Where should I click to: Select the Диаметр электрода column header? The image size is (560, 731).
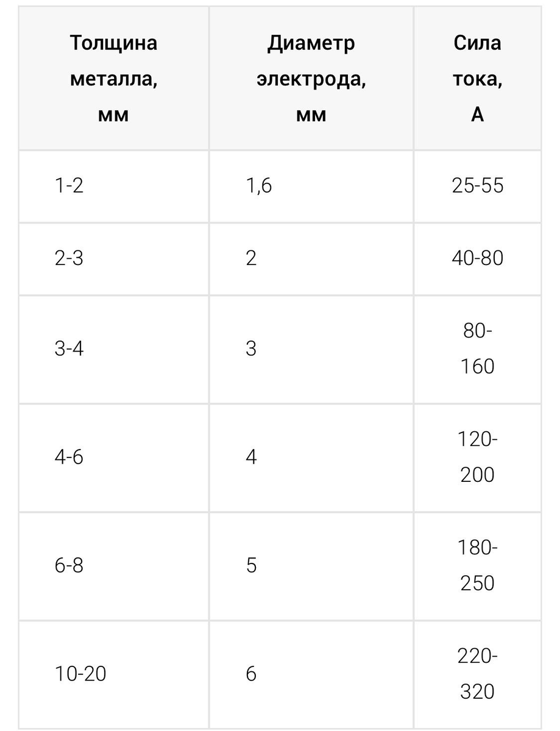pyautogui.click(x=311, y=79)
